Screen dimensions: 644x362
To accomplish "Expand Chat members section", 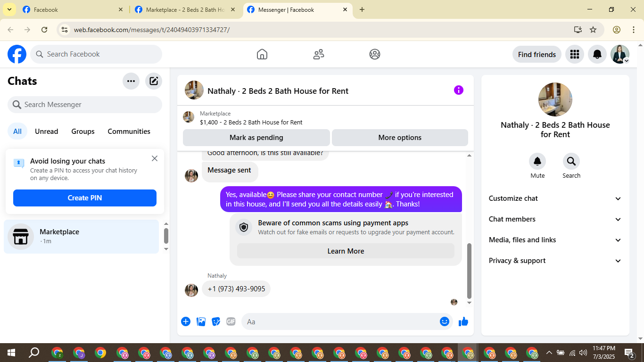I will click(555, 219).
